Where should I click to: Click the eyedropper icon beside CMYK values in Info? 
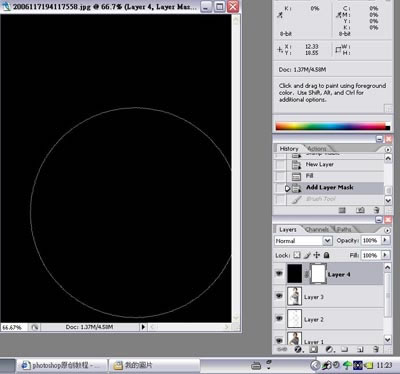click(x=339, y=15)
